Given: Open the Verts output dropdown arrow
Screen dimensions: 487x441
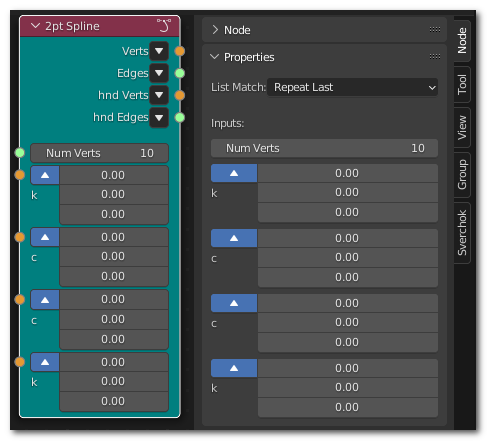Looking at the screenshot, I should click(x=159, y=51).
